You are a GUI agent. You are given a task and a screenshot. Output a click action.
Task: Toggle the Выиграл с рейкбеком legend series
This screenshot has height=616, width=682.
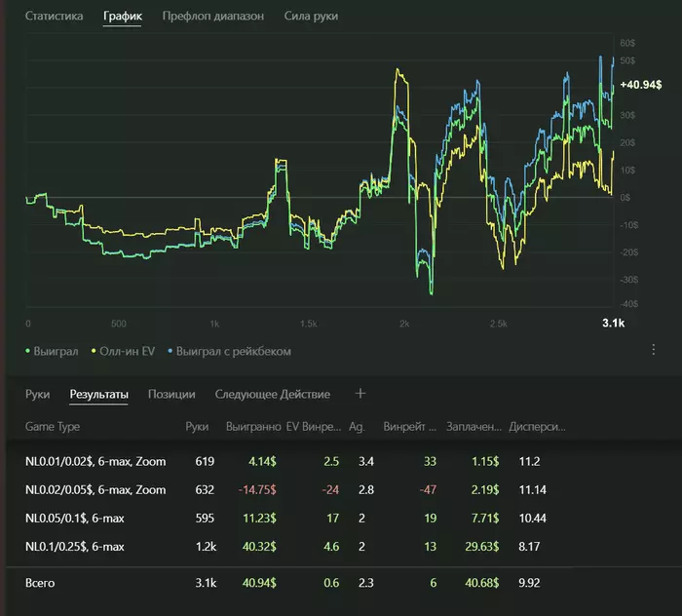click(230, 351)
